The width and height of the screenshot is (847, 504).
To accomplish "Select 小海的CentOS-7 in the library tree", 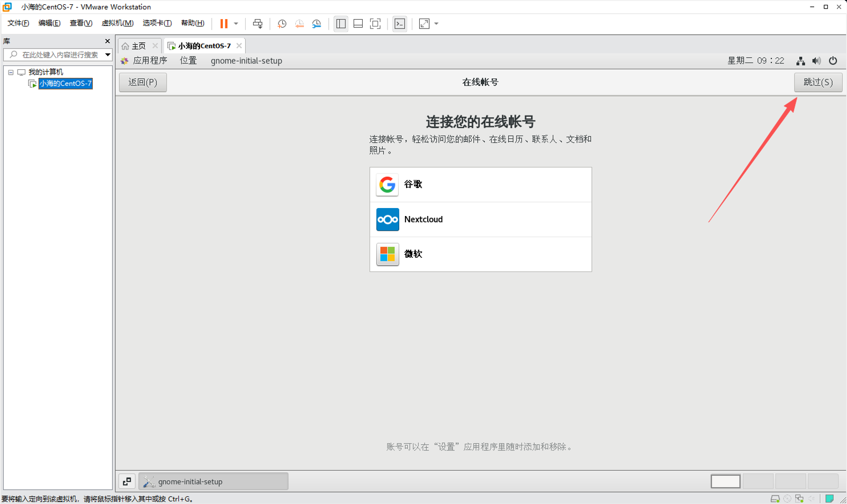I will [x=66, y=84].
